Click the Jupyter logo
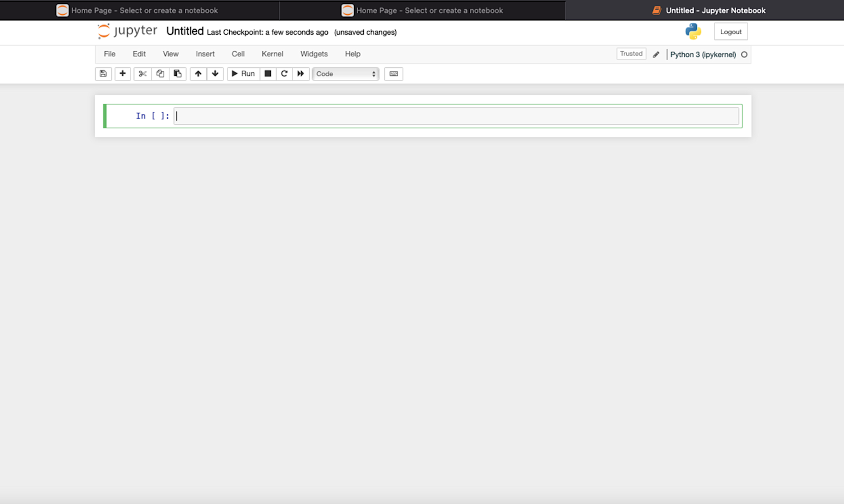 coord(127,31)
